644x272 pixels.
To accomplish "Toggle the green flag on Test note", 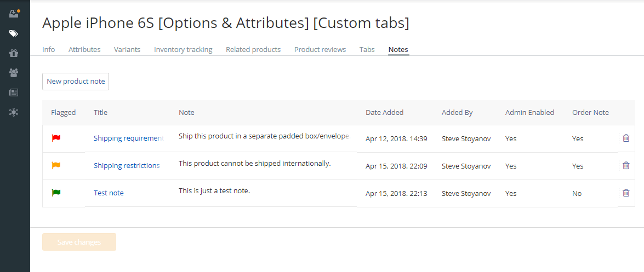I will point(56,193).
